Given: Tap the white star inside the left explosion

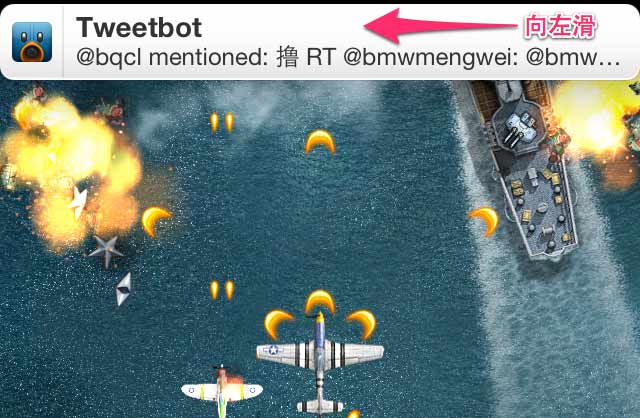Looking at the screenshot, I should (78, 202).
